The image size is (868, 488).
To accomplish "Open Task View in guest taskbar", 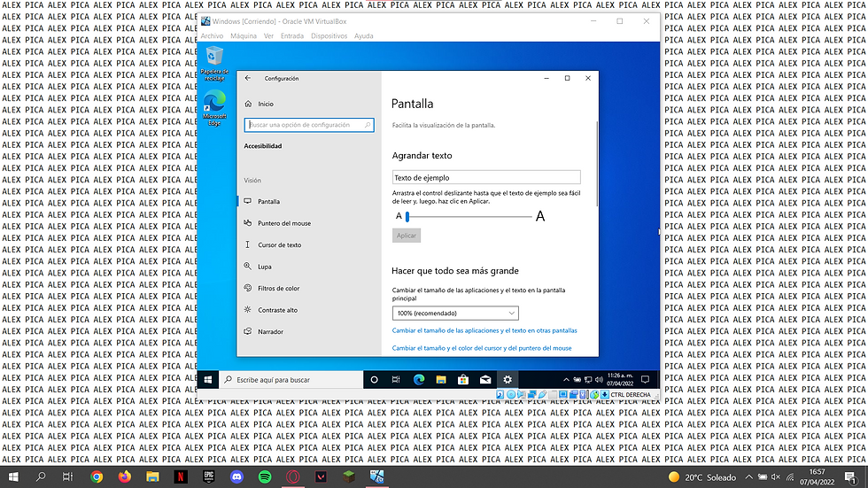I will pyautogui.click(x=396, y=380).
